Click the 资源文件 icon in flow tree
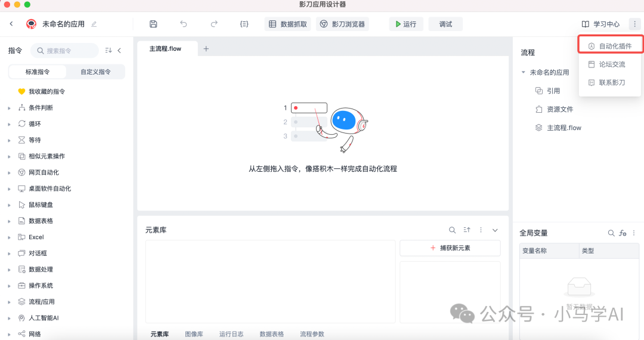 pos(539,109)
